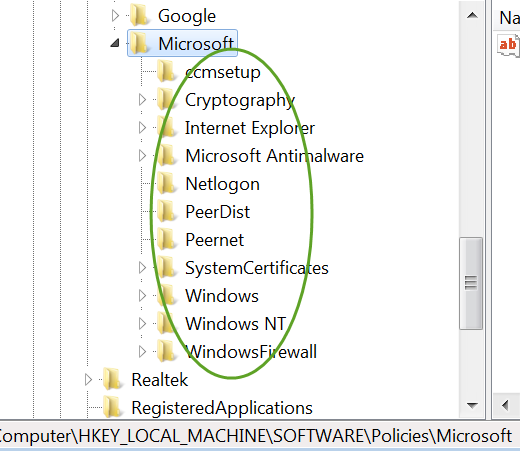The image size is (520, 451).
Task: Collapse the Microsoft registry key
Action: [x=115, y=43]
